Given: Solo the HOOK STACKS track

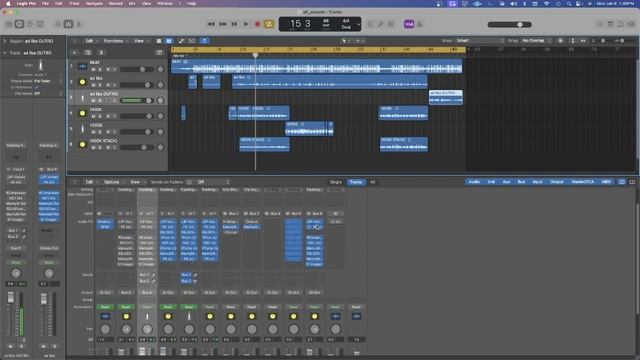Looking at the screenshot, I should point(100,147).
